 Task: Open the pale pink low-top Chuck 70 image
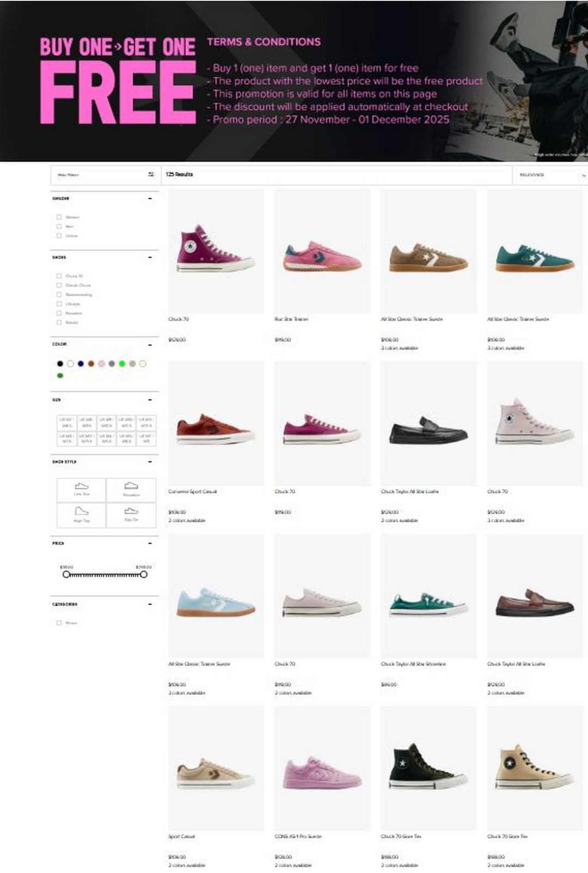pyautogui.click(x=322, y=596)
